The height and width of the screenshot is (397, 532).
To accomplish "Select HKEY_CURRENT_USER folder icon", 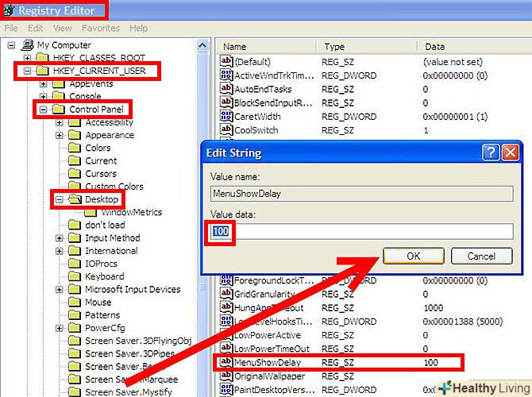I will click(x=42, y=71).
